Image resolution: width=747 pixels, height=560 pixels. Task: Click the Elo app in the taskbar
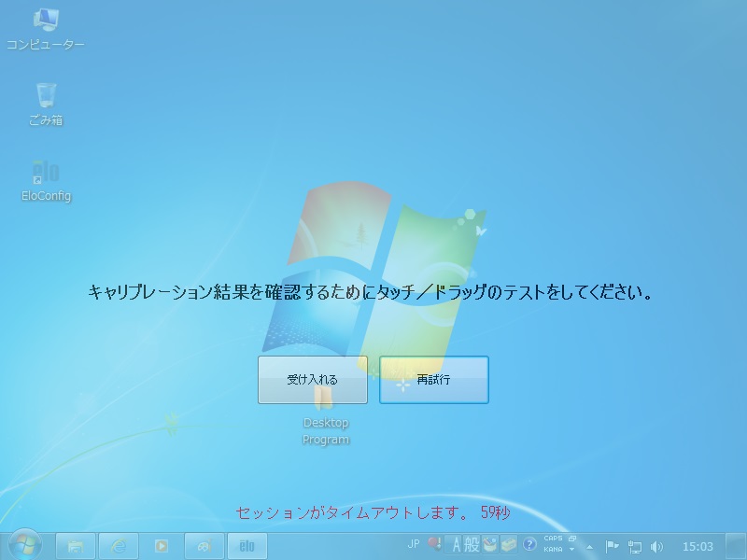(x=247, y=546)
